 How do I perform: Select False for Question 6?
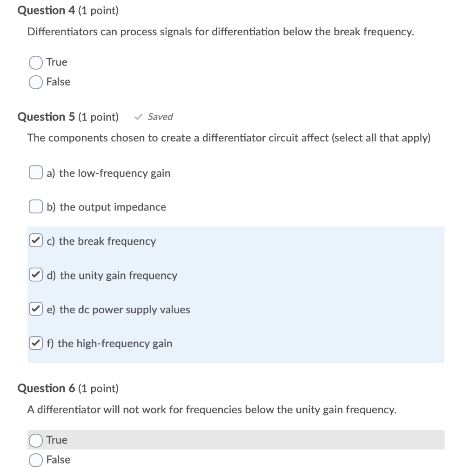coord(35,460)
